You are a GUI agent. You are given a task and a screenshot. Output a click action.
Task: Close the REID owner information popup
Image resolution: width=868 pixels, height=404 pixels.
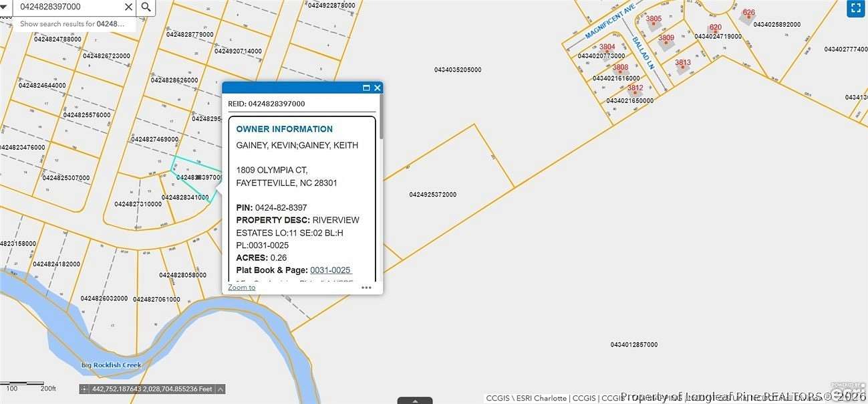[x=377, y=87]
